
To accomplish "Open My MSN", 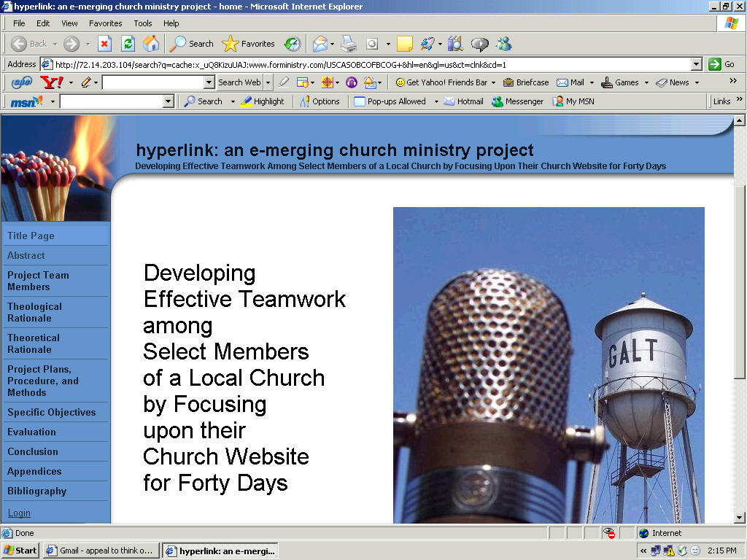I will tap(573, 101).
